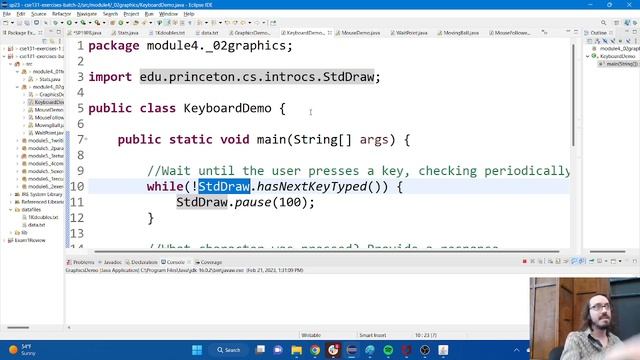Viewport: 640px width, 360px height.
Task: Open Spotify from the taskbar
Action: [388, 350]
